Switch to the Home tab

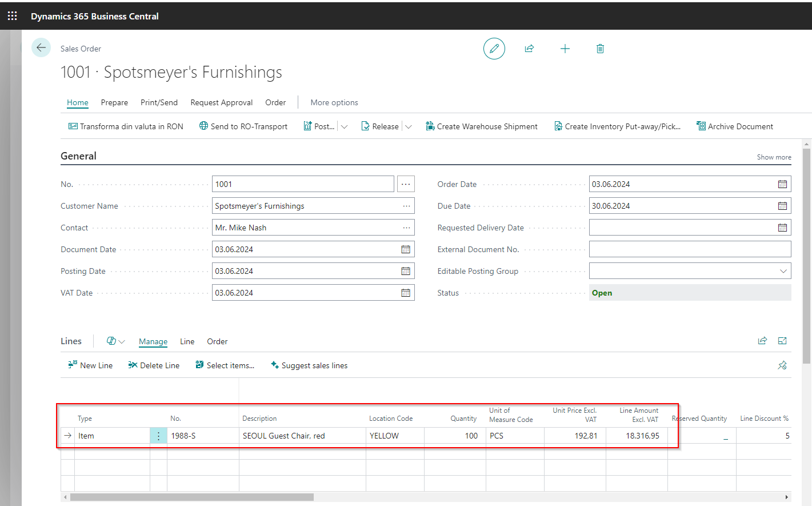(x=78, y=102)
